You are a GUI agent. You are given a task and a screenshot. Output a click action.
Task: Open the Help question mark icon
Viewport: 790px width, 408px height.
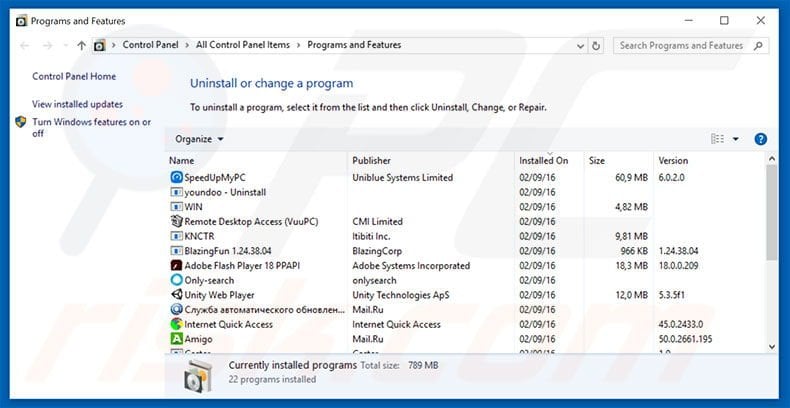pyautogui.click(x=760, y=139)
